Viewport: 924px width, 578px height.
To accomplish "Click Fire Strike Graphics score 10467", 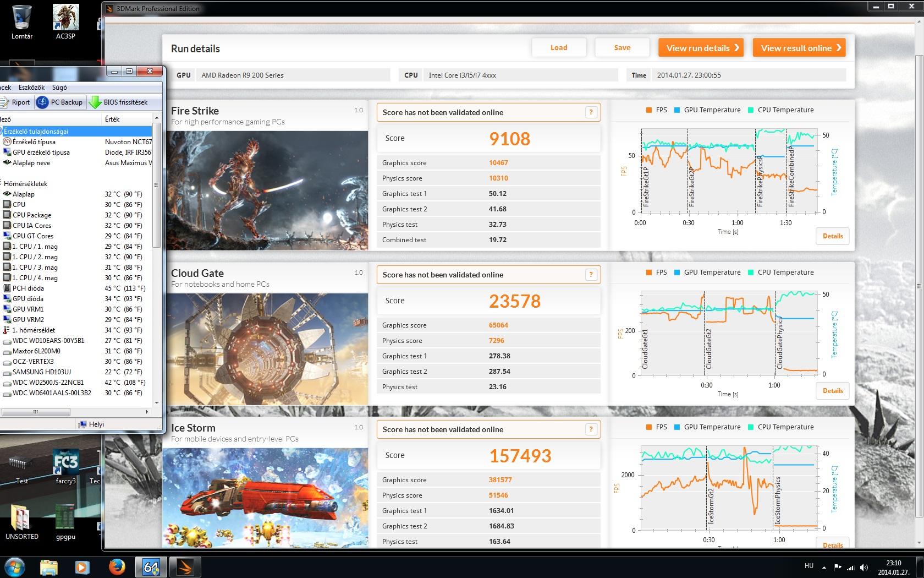I will click(498, 163).
